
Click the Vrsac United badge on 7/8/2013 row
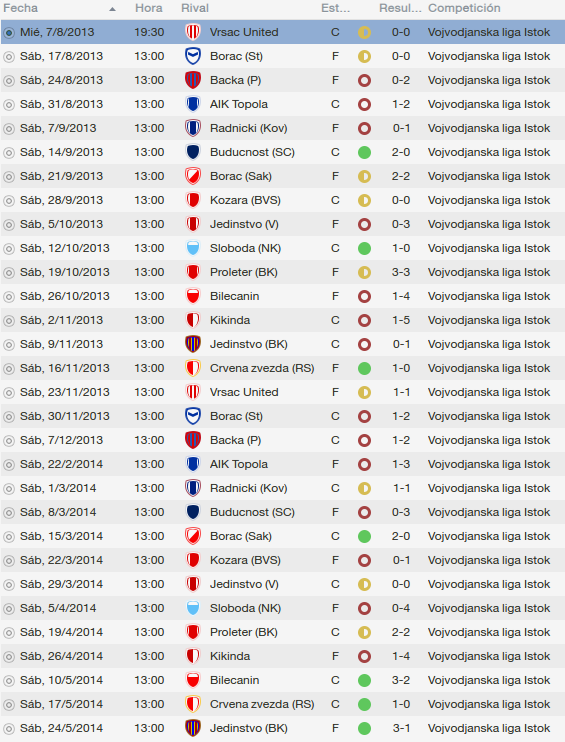coord(193,32)
